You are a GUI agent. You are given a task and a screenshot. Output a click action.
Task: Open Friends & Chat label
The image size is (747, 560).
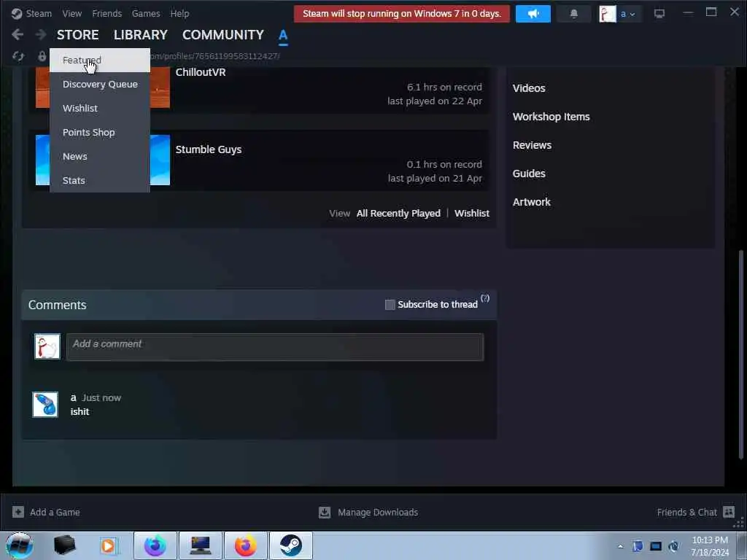(686, 513)
